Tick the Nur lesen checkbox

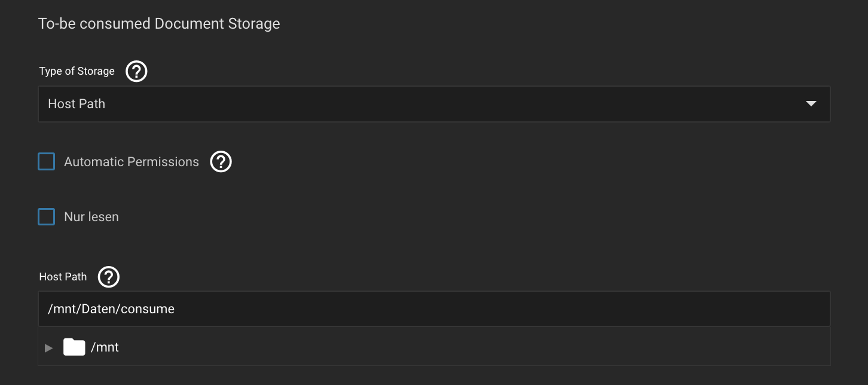click(x=47, y=216)
